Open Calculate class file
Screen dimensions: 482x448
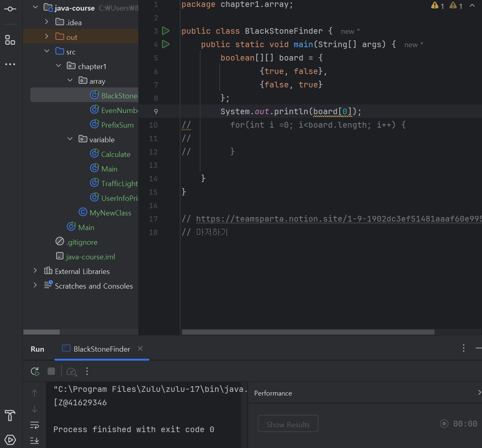110,154
